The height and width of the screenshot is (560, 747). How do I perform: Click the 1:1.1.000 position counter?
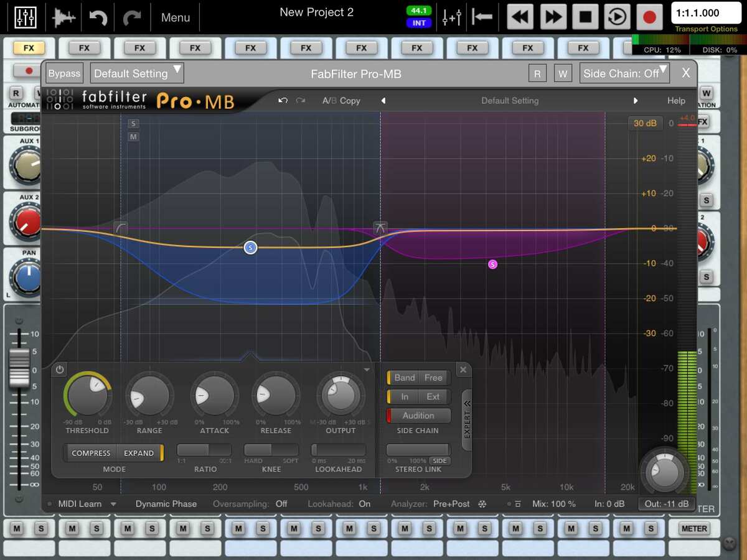pyautogui.click(x=706, y=13)
